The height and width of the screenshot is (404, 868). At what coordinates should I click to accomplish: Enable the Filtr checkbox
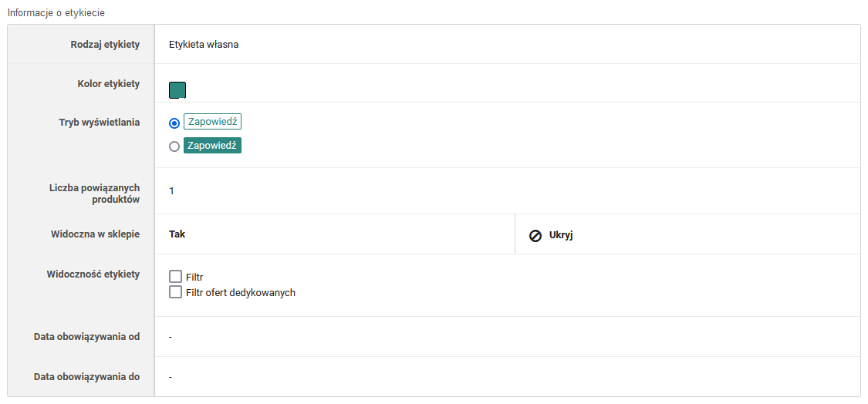click(x=175, y=277)
